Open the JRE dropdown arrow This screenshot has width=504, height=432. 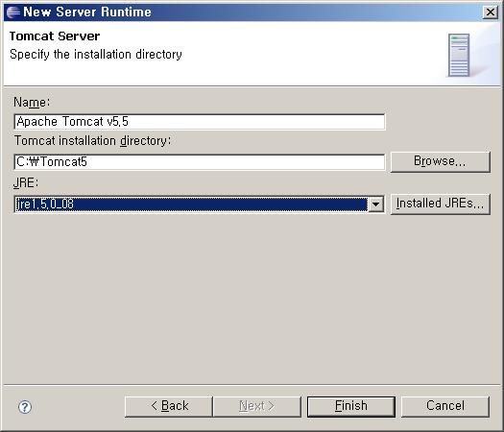point(375,204)
